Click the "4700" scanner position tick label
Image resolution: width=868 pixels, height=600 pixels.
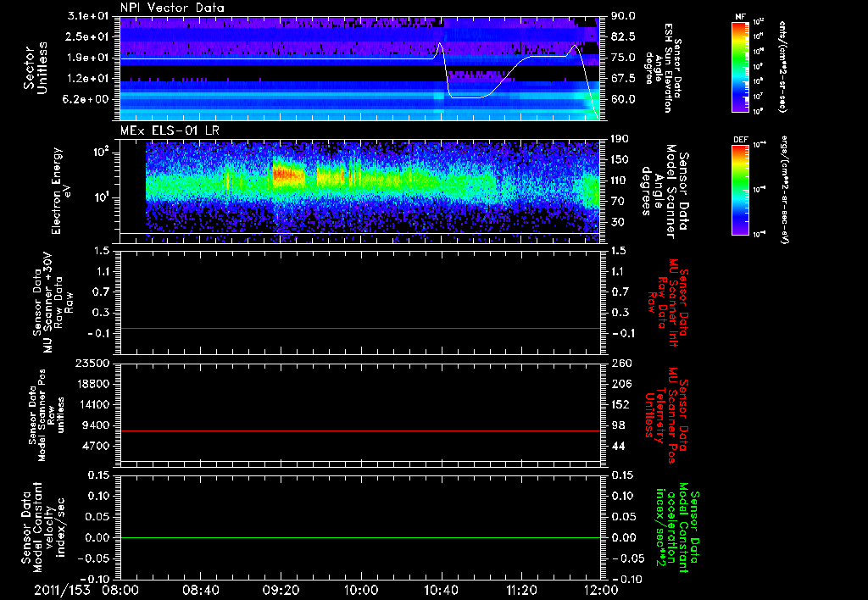pyautogui.click(x=97, y=446)
